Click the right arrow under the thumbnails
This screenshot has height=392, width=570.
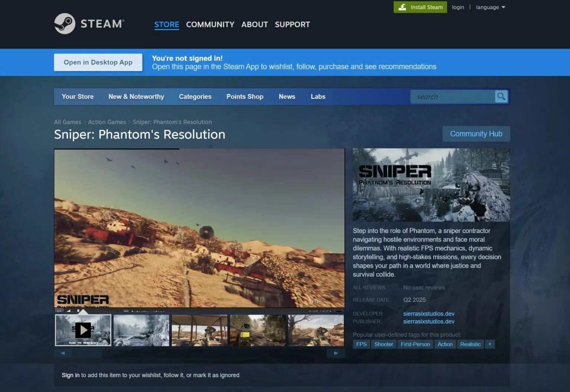[336, 353]
